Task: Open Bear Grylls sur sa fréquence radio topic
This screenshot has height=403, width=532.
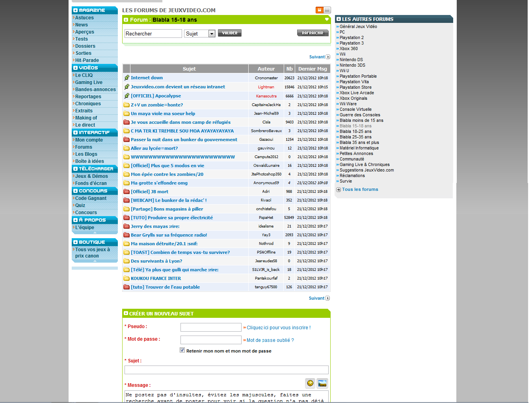Action: tap(169, 235)
